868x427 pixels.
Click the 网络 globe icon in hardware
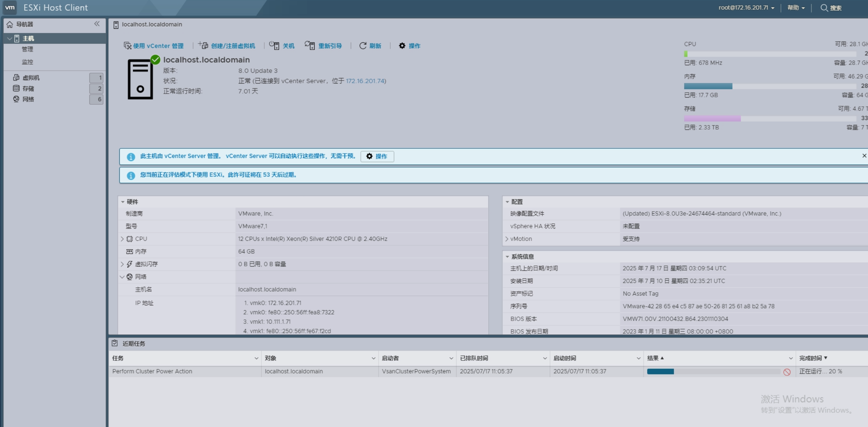click(x=130, y=277)
